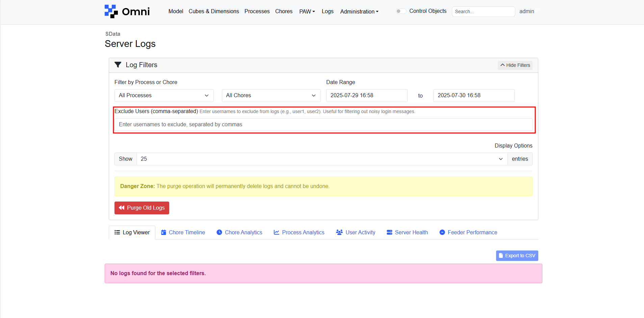Viewport: 644px width, 318px height.
Task: Click the 'Display Options' label
Action: point(513,145)
